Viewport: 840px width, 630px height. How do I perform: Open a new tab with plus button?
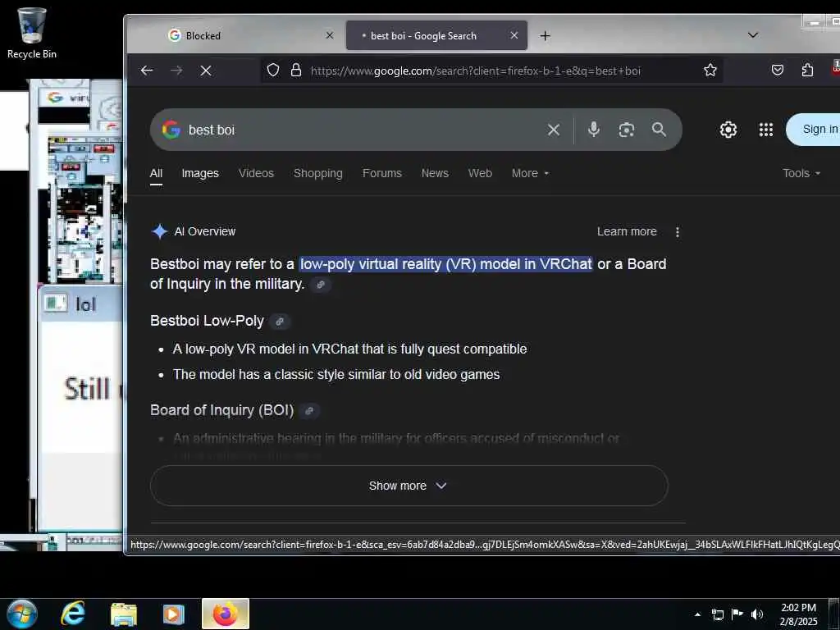point(545,36)
